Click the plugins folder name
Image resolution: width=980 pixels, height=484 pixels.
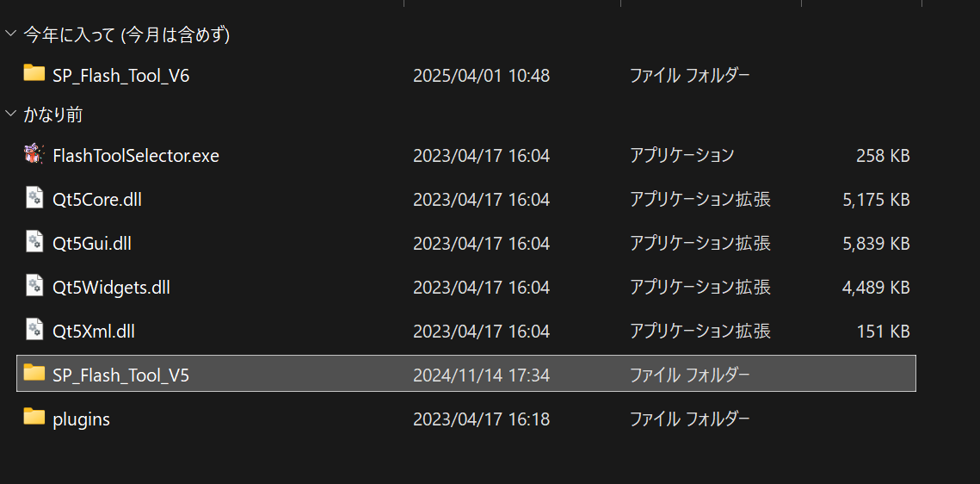click(81, 419)
